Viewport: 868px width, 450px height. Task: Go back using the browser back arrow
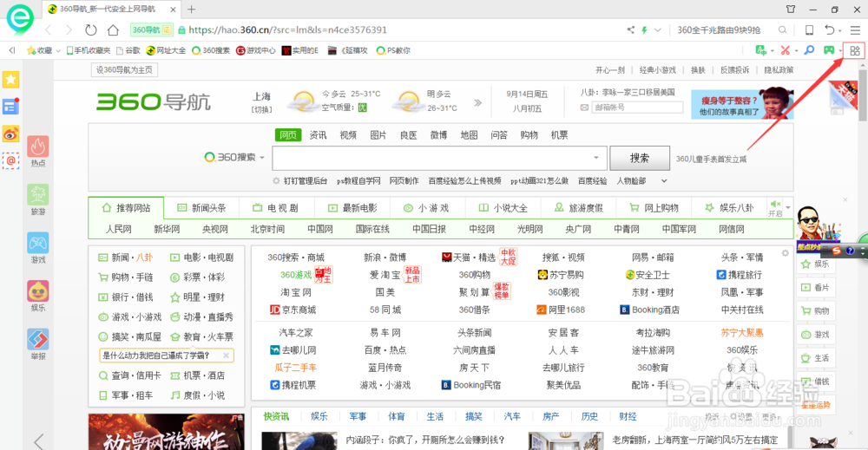[48, 29]
